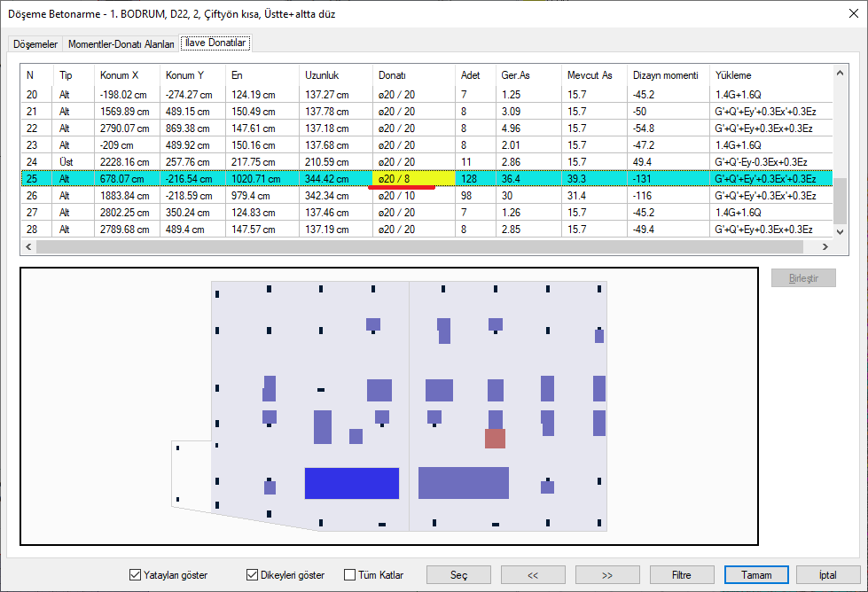Click the 1020.71 cm width cell
Viewport: 868px width, 592px height.
pyautogui.click(x=262, y=179)
